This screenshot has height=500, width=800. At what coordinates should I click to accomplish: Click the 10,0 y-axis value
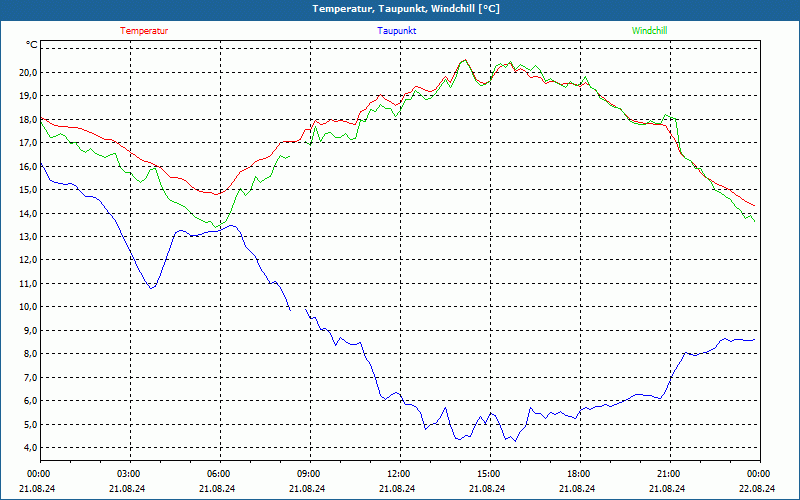[28, 307]
